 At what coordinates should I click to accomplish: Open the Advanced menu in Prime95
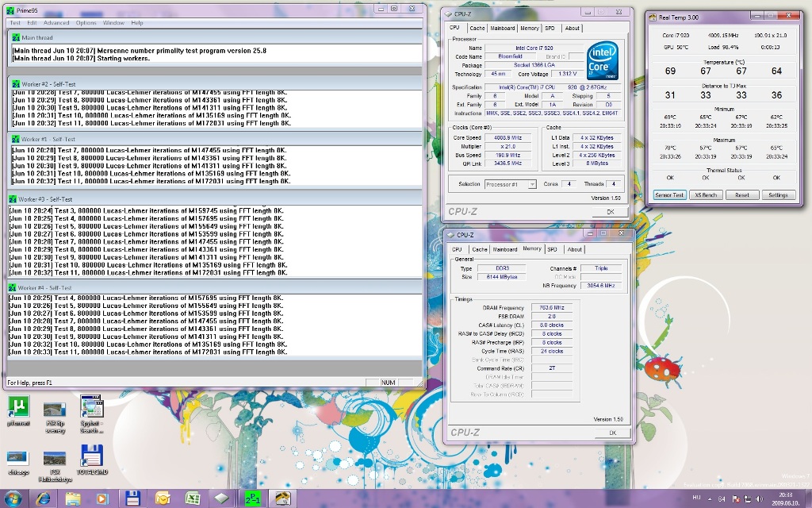tap(56, 23)
